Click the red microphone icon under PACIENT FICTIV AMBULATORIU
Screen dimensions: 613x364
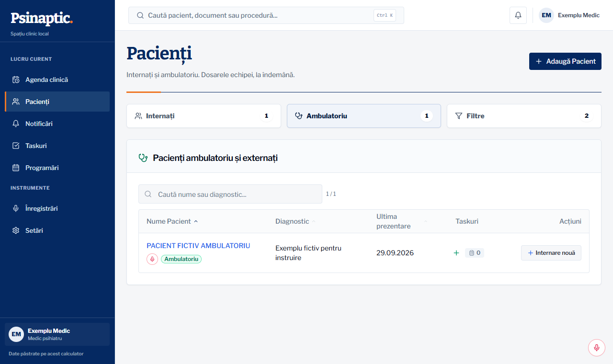click(152, 259)
